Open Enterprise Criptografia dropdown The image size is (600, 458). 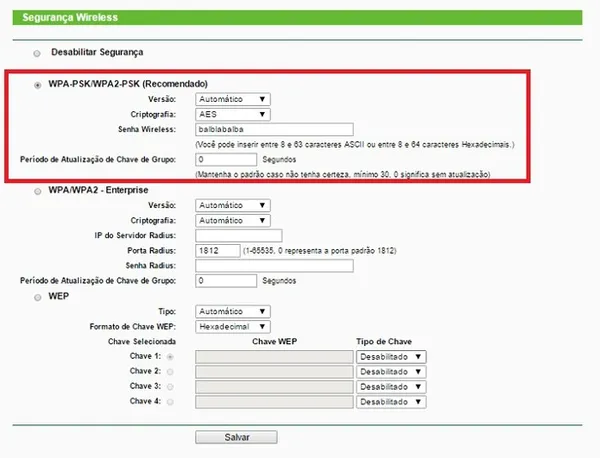pyautogui.click(x=233, y=220)
